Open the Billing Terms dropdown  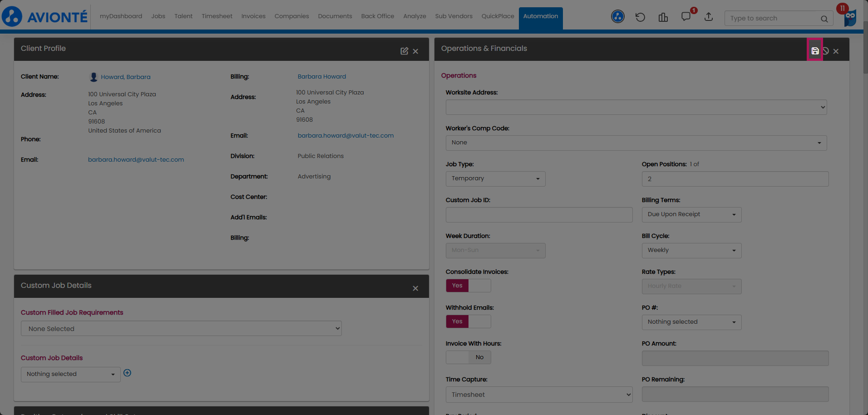(x=691, y=215)
